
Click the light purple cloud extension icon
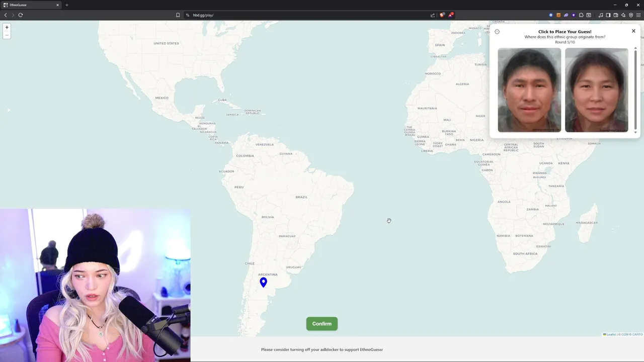coord(566,15)
